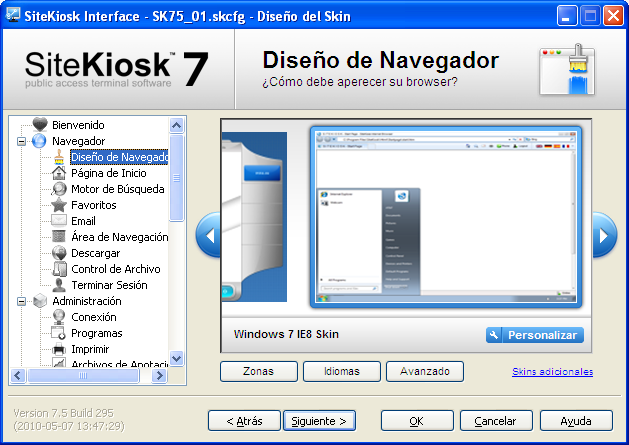Go to next step with Siguiente
Viewport: 629px width, 445px height.
click(319, 421)
